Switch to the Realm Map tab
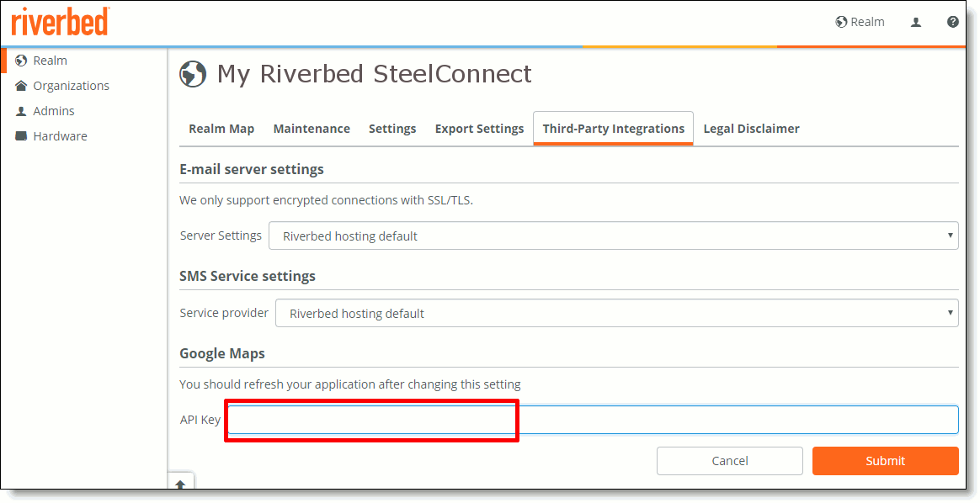Screen dimensions: 980x503 [221, 129]
